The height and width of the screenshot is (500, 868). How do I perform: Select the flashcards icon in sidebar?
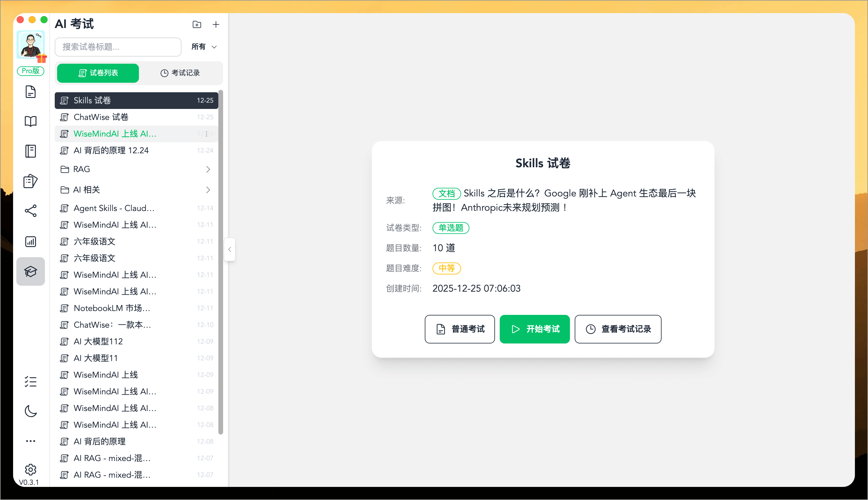pos(31,181)
